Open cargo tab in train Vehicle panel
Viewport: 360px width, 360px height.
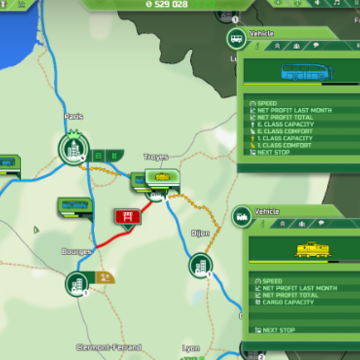tap(302, 224)
